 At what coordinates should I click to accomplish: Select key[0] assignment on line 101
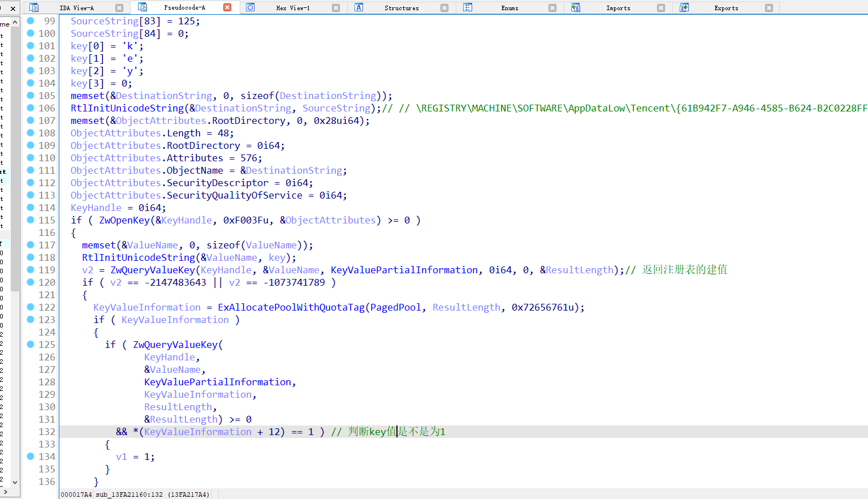107,46
